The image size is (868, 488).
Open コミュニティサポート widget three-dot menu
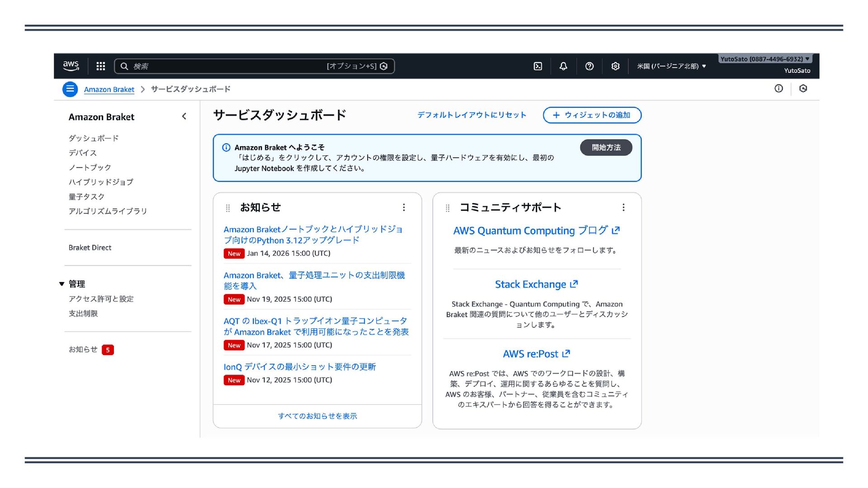click(x=623, y=207)
